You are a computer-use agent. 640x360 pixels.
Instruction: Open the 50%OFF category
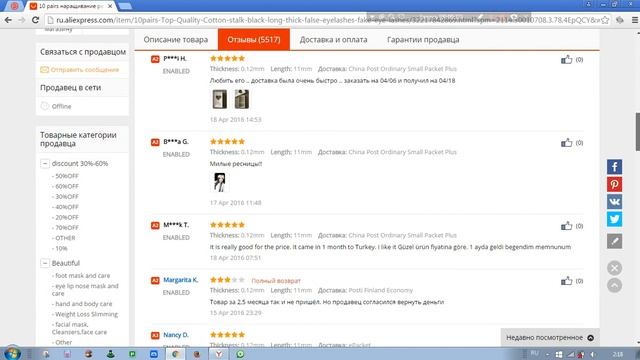pos(67,176)
